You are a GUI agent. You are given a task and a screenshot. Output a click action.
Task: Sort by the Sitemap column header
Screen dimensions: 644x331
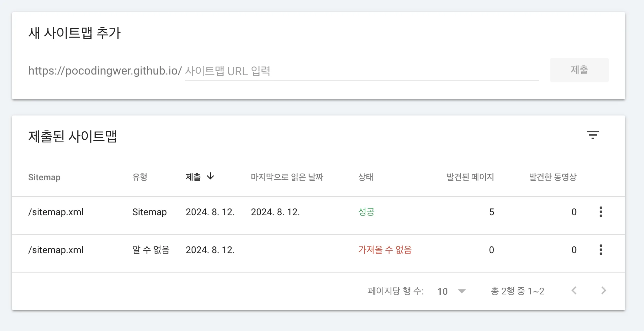coord(44,177)
